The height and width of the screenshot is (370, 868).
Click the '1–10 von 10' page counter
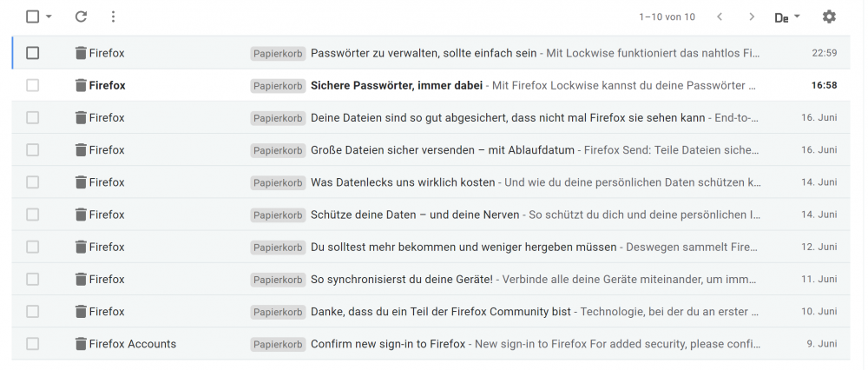pyautogui.click(x=667, y=17)
